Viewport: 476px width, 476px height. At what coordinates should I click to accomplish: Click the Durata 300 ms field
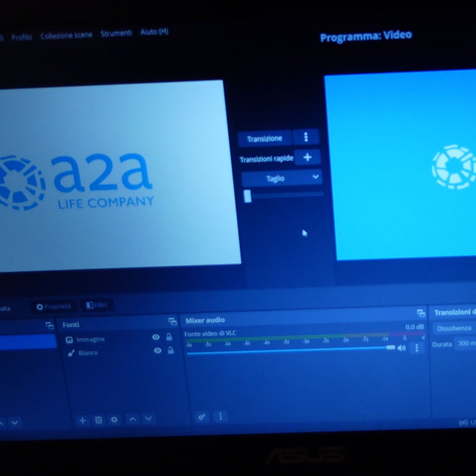coord(465,343)
